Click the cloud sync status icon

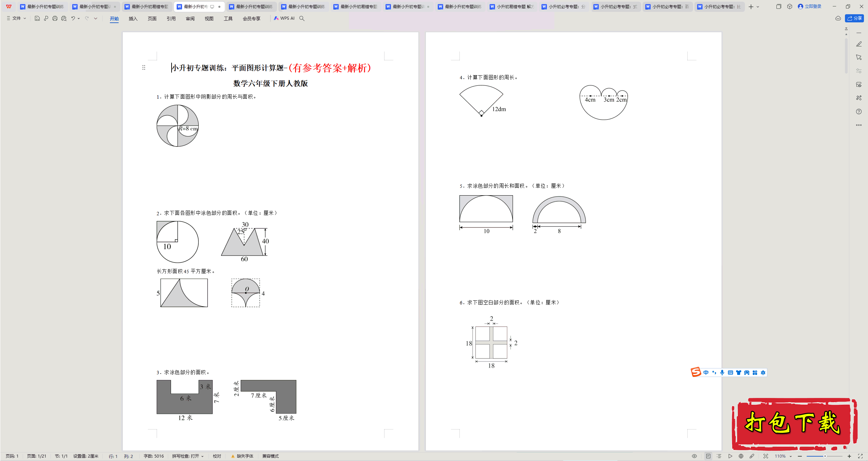point(838,18)
